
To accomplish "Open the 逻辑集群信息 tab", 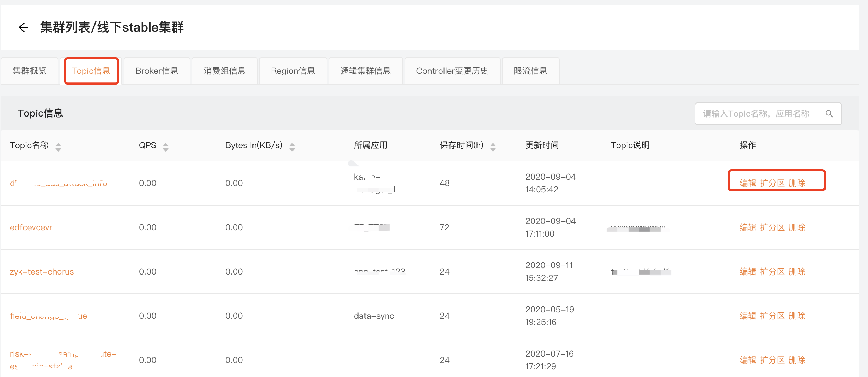I will [x=365, y=71].
